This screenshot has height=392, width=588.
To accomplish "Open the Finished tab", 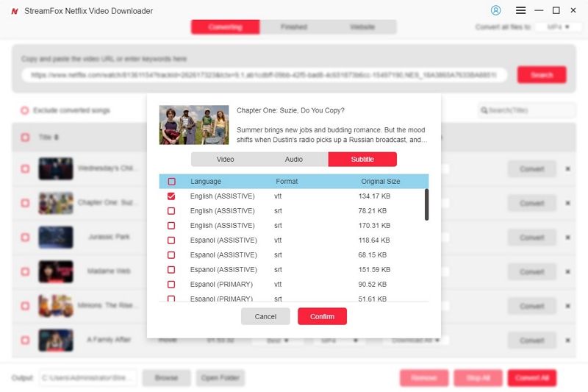I will 293,27.
